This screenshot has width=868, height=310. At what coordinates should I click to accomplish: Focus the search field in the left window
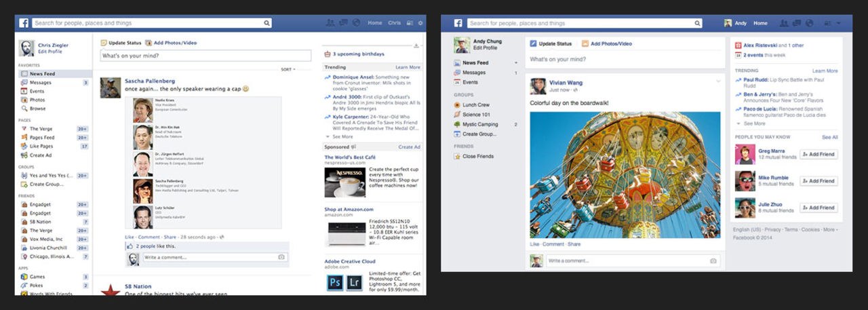coord(152,23)
